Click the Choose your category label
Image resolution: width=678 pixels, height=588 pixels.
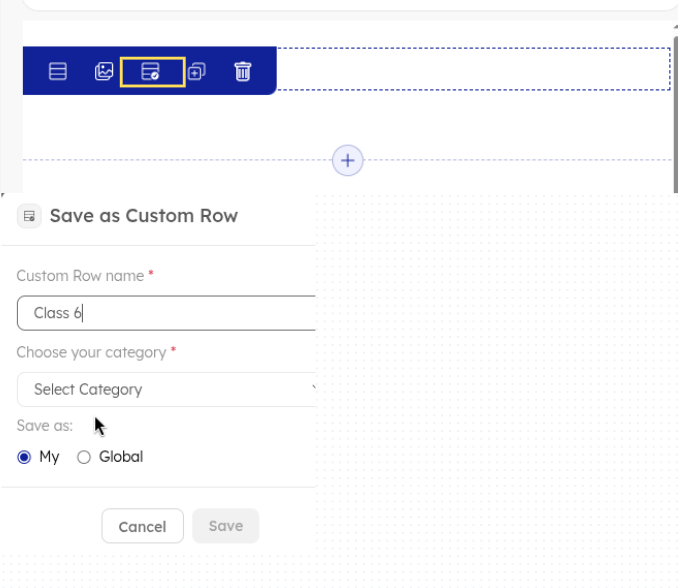point(90,352)
